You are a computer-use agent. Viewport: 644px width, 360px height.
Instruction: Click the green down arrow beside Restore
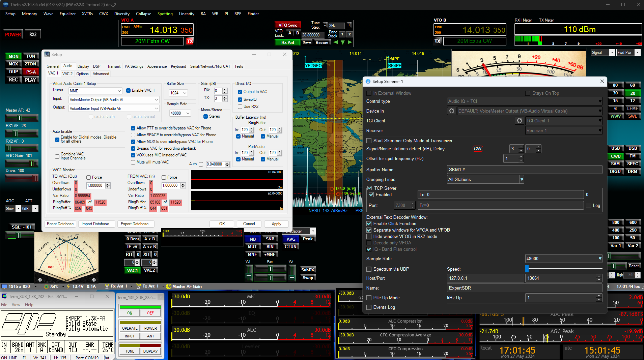pyautogui.click(x=343, y=42)
